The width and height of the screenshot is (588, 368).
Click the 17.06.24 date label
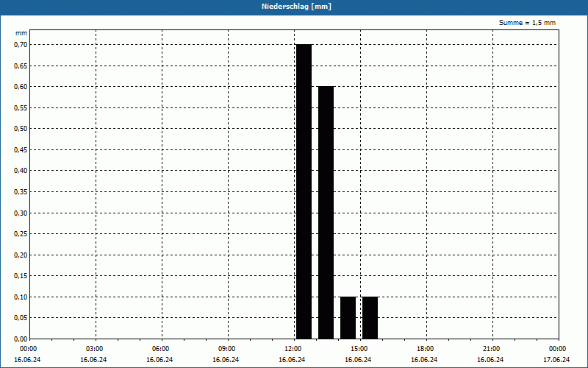[556, 360]
